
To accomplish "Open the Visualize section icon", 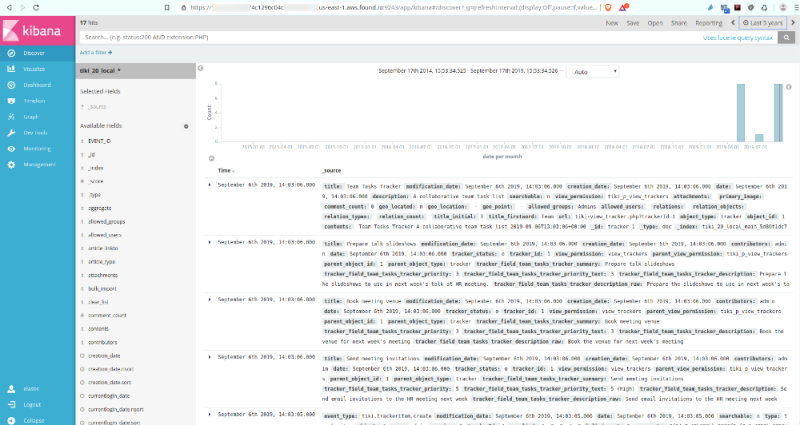I will tap(11, 69).
